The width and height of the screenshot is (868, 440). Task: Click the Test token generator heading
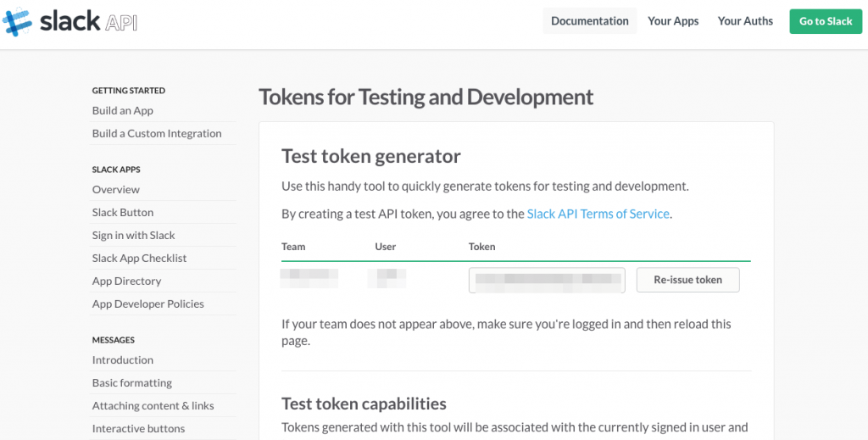[371, 156]
